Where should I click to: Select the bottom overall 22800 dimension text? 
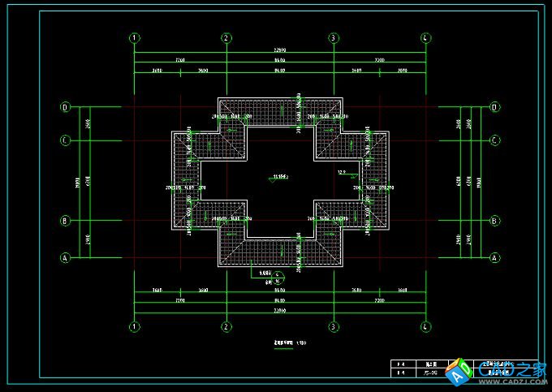click(x=279, y=311)
